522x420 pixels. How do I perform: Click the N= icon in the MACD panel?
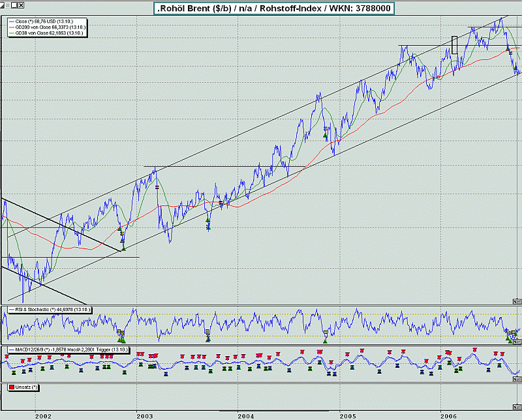[x=517, y=379]
